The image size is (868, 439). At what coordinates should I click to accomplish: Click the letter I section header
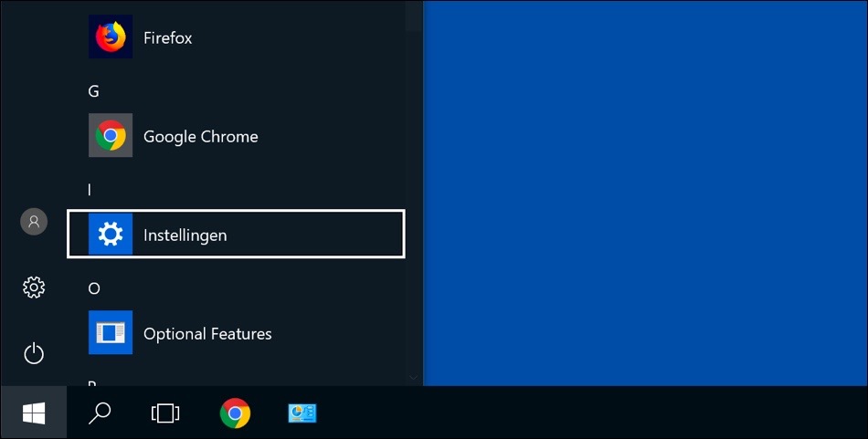pyautogui.click(x=90, y=190)
